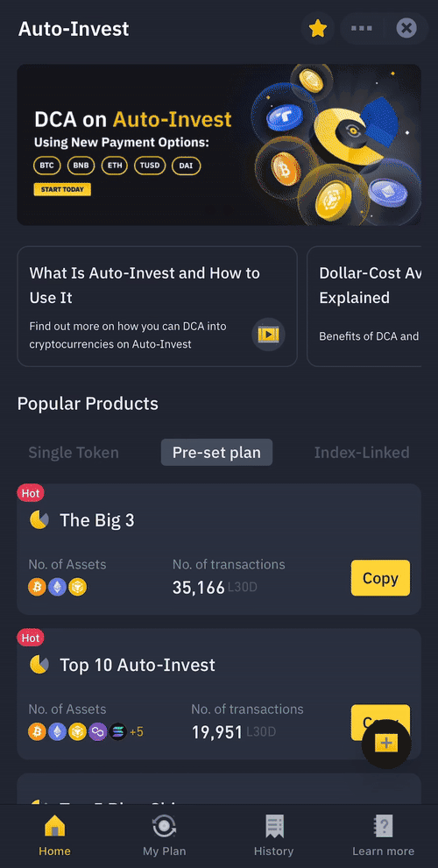Select the Index-Linked filter
The width and height of the screenshot is (438, 868).
[x=362, y=452]
